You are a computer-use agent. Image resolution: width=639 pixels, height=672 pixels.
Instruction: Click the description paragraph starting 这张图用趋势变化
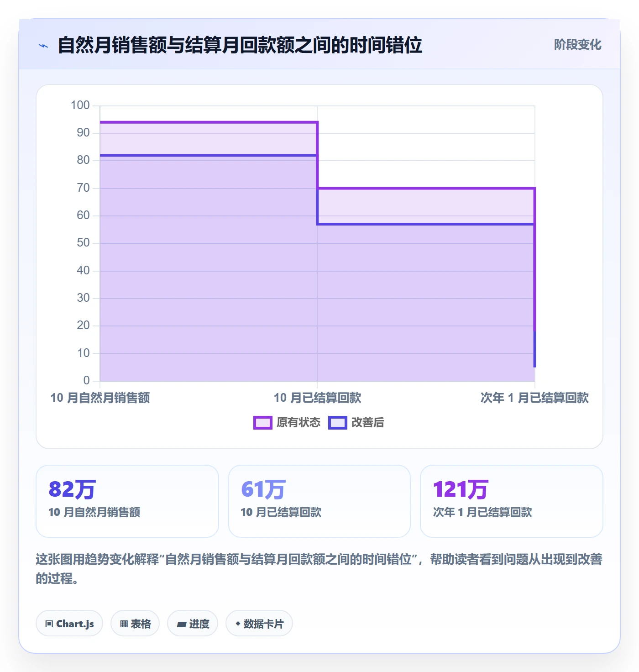(x=319, y=569)
